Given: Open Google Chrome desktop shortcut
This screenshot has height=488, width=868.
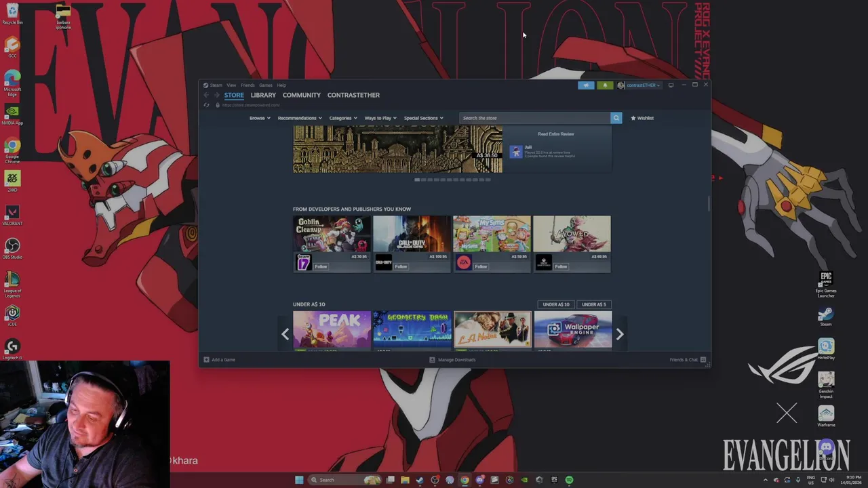Looking at the screenshot, I should [x=12, y=150].
